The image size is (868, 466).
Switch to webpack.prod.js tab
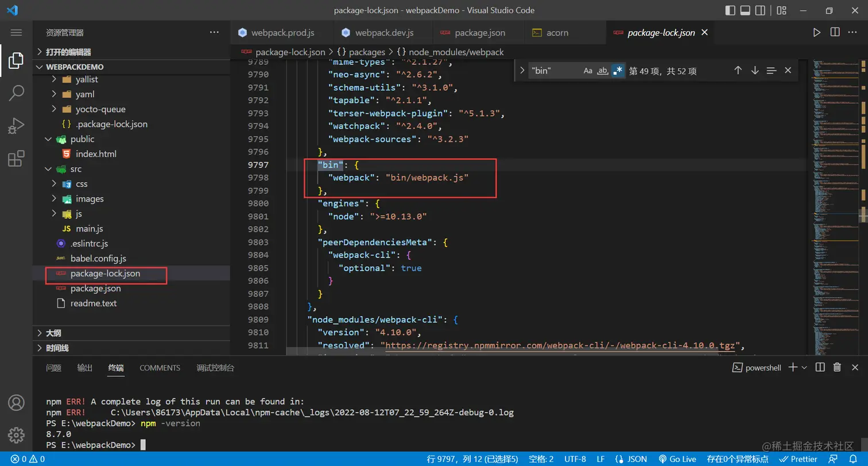pyautogui.click(x=281, y=33)
